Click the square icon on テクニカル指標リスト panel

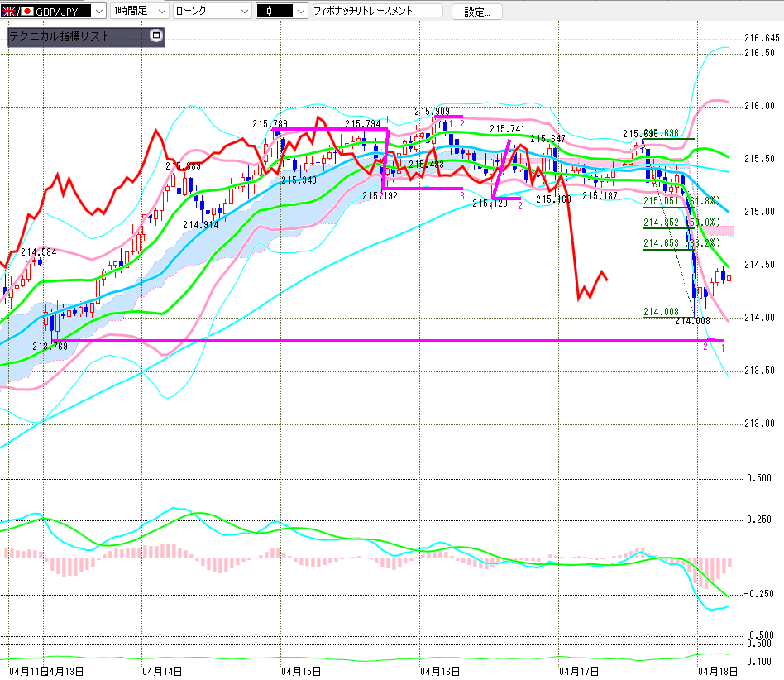click(x=155, y=36)
